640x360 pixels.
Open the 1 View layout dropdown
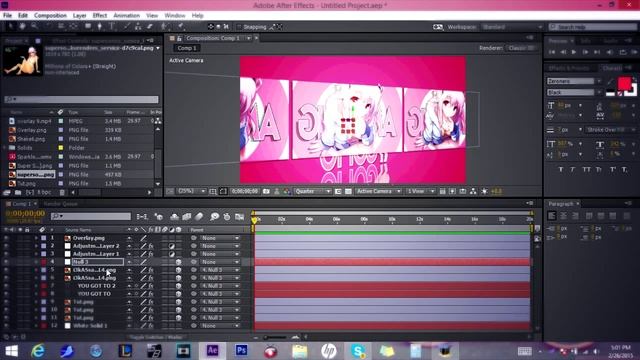[x=421, y=191]
